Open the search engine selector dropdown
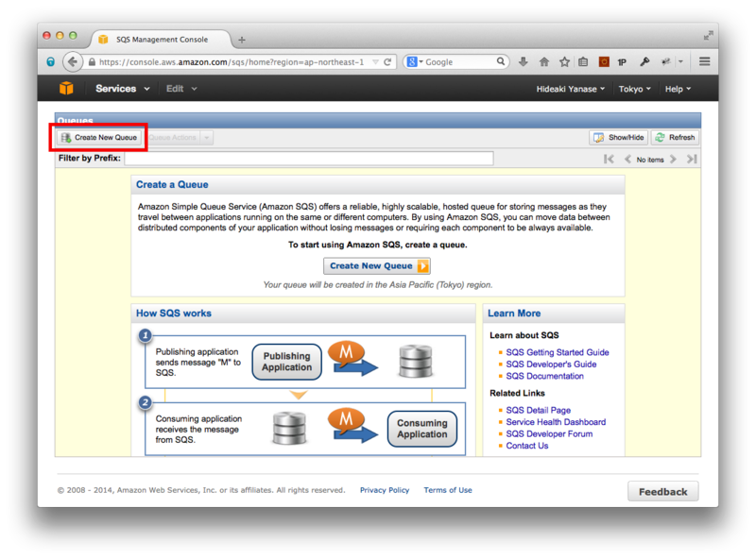Viewport: 756px width, 559px height. point(415,61)
